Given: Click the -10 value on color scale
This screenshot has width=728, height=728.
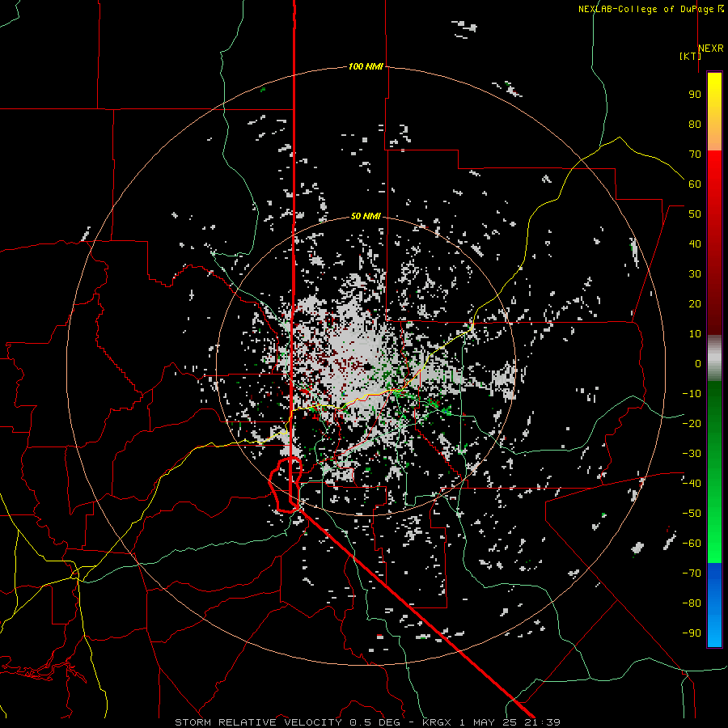Looking at the screenshot, I should tap(692, 394).
